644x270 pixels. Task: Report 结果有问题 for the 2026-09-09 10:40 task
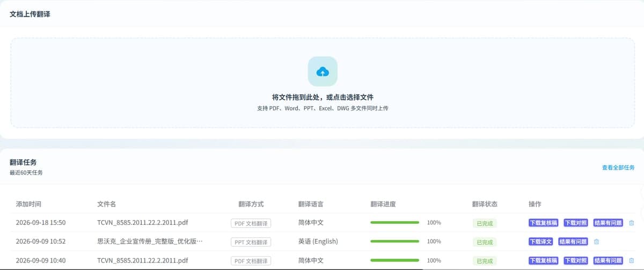(609, 260)
